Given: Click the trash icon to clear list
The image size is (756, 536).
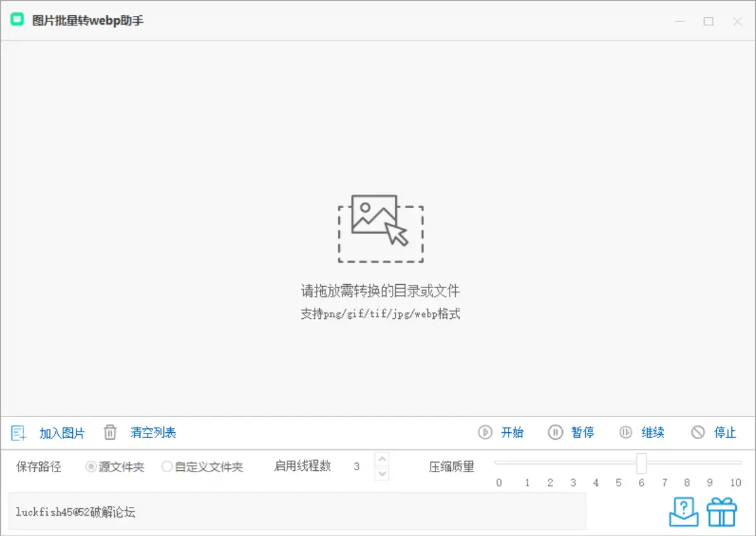Looking at the screenshot, I should click(110, 433).
